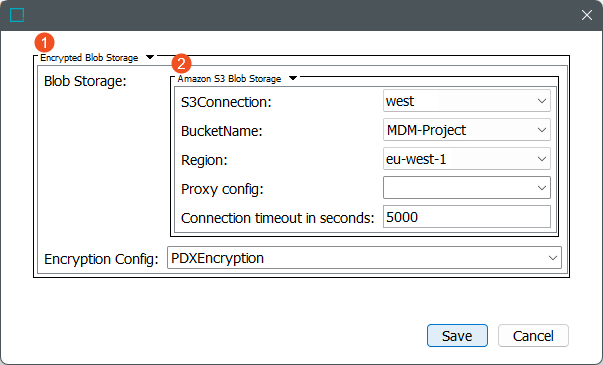Viewport: 603px width, 365px height.
Task: Expand the Encrypted Blob Storage type arrow
Action: [x=150, y=57]
